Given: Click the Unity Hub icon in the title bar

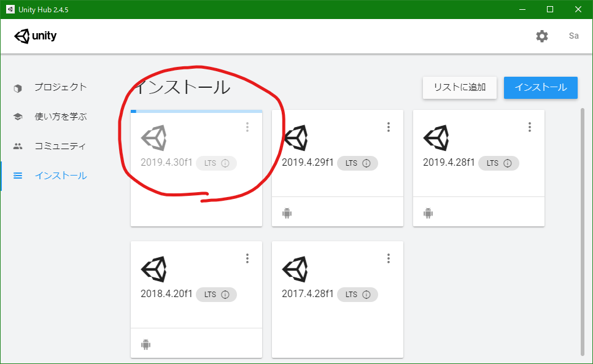Looking at the screenshot, I should (10, 9).
